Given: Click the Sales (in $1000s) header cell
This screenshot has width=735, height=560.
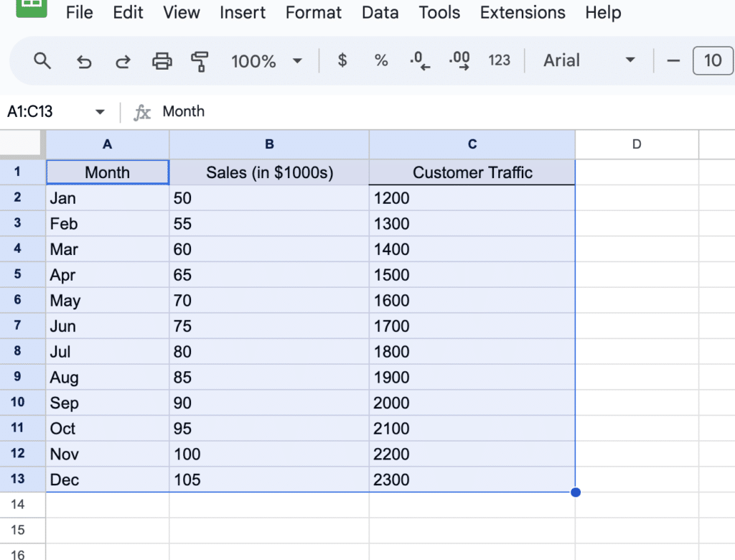Looking at the screenshot, I should coord(269,172).
